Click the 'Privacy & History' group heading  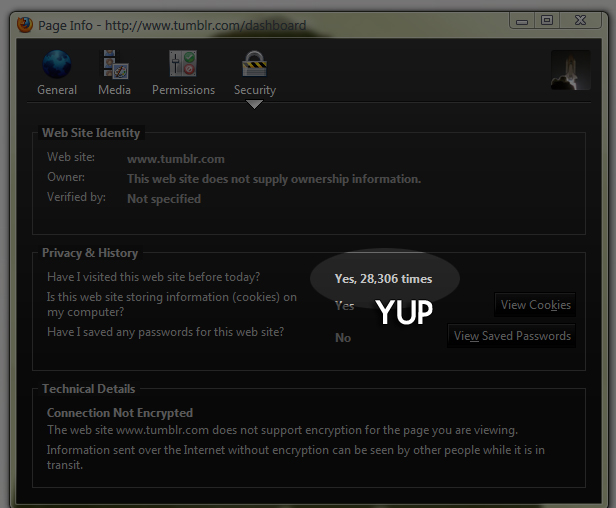click(x=90, y=253)
